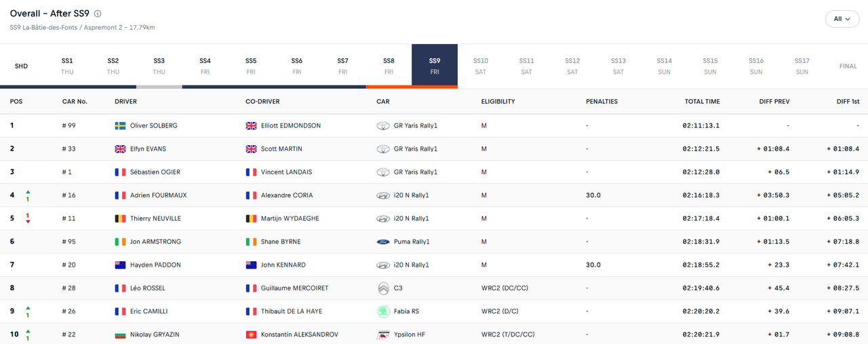868x344 pixels.
Task: Select the SS16 SUN stage tab
Action: tap(756, 66)
